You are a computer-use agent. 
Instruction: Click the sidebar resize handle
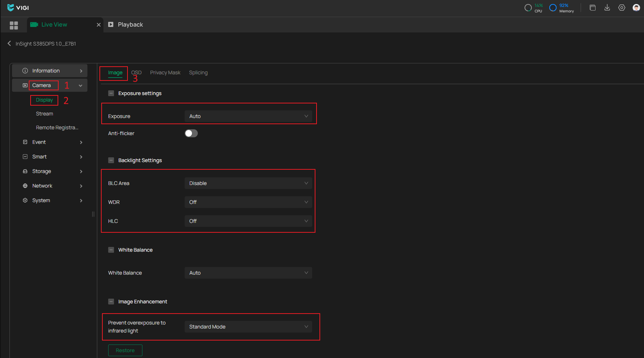pyautogui.click(x=93, y=214)
